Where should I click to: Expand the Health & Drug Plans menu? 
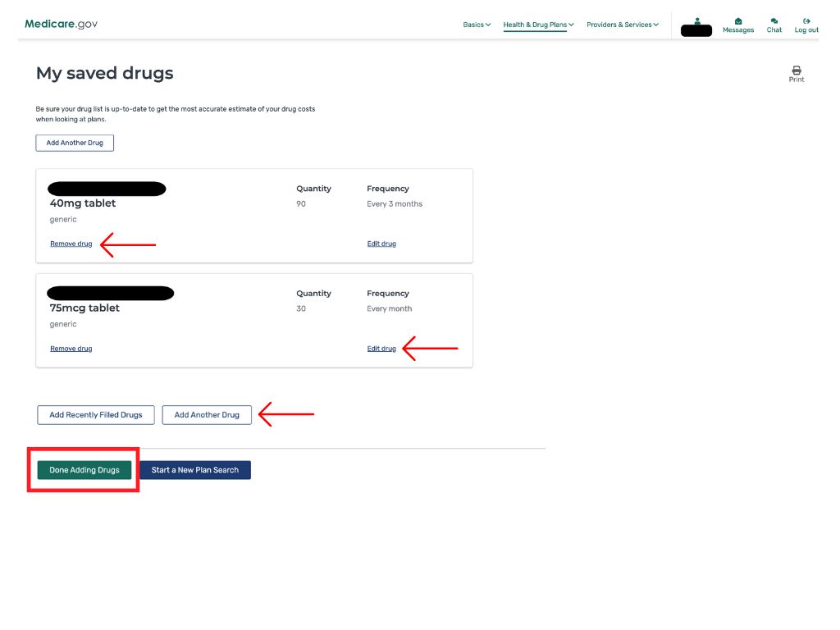pos(538,25)
